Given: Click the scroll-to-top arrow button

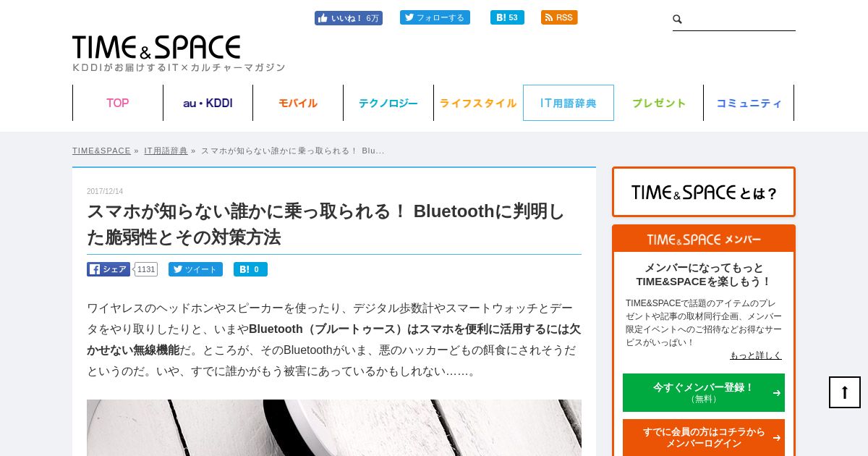Looking at the screenshot, I should [x=845, y=392].
